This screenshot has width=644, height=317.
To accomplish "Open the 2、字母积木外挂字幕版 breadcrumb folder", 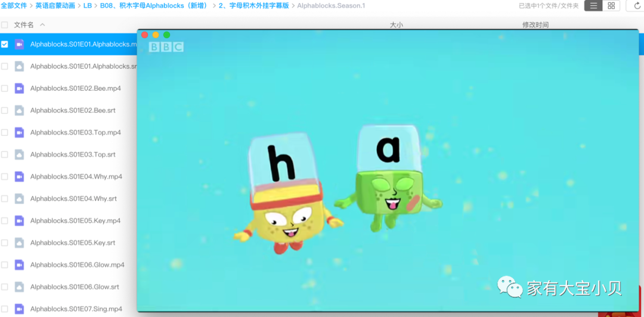I will 254,6.
